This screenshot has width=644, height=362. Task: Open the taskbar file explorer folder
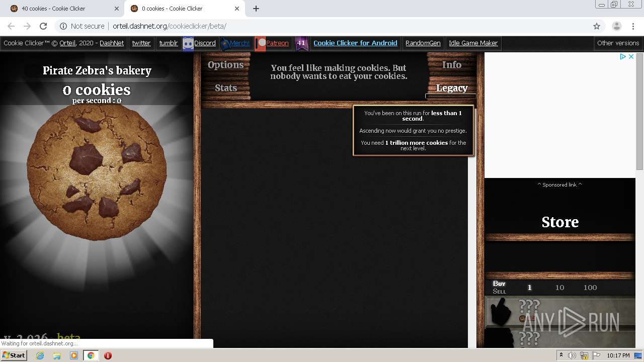pyautogui.click(x=57, y=355)
